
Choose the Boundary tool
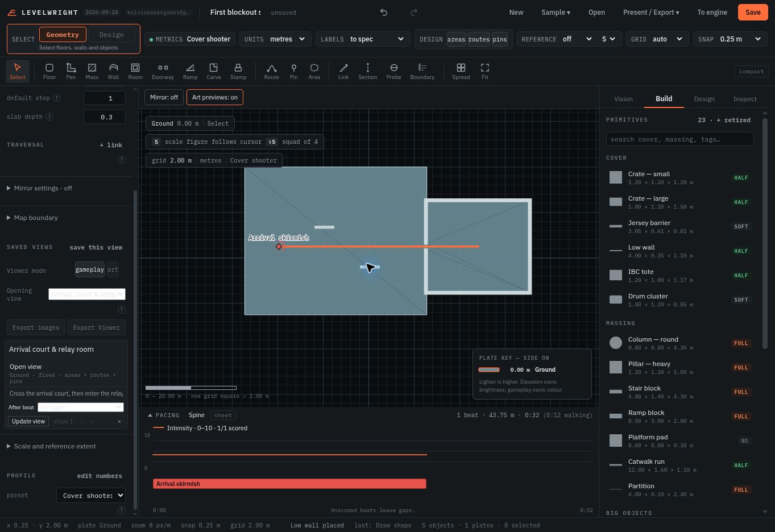(x=422, y=71)
